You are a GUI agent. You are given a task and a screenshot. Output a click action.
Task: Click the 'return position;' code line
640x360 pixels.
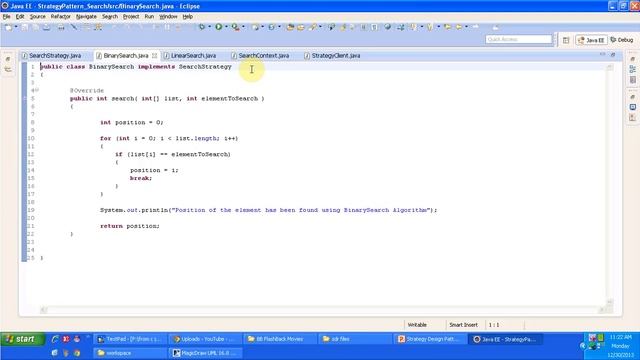pos(130,226)
